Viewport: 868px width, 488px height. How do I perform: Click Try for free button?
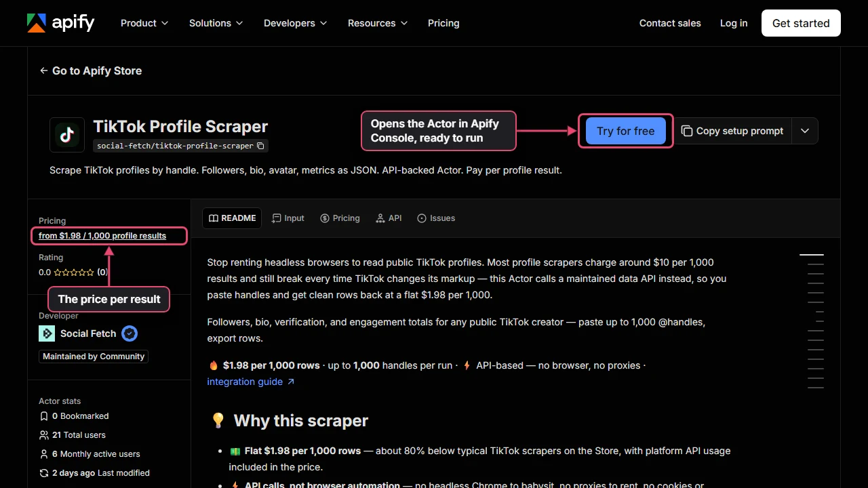pyautogui.click(x=625, y=131)
